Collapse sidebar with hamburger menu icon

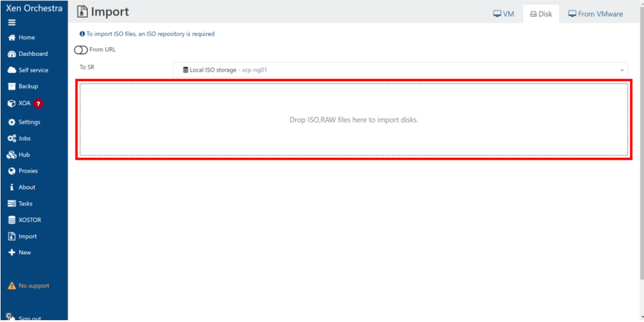11,23
